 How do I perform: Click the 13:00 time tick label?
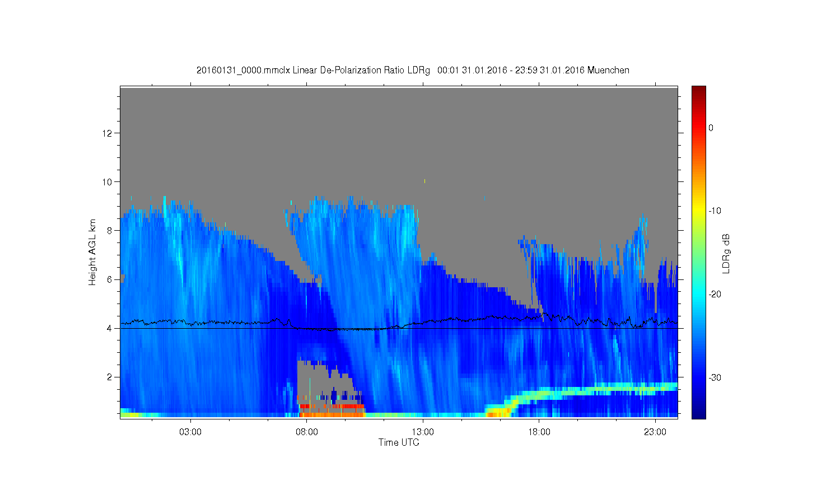coord(423,432)
